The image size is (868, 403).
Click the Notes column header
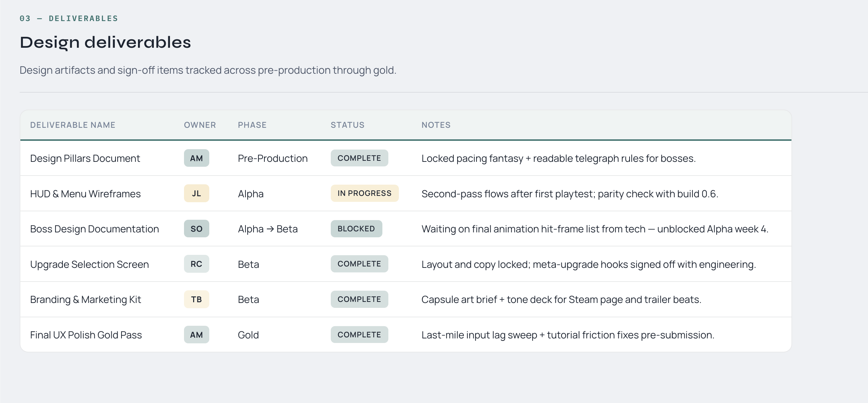click(436, 125)
